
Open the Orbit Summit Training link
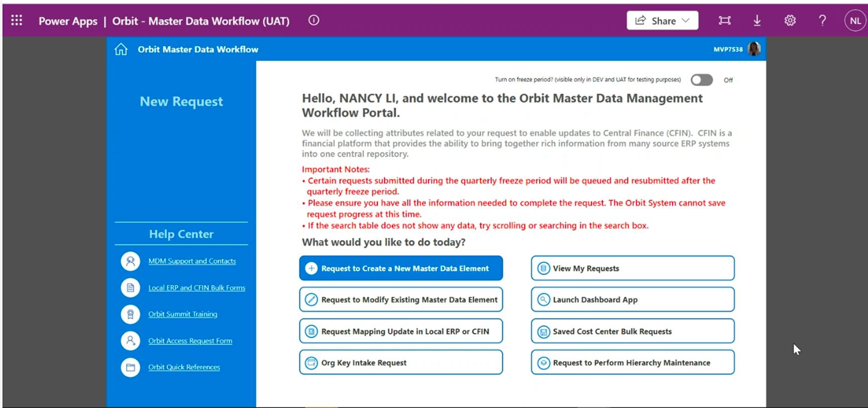183,314
